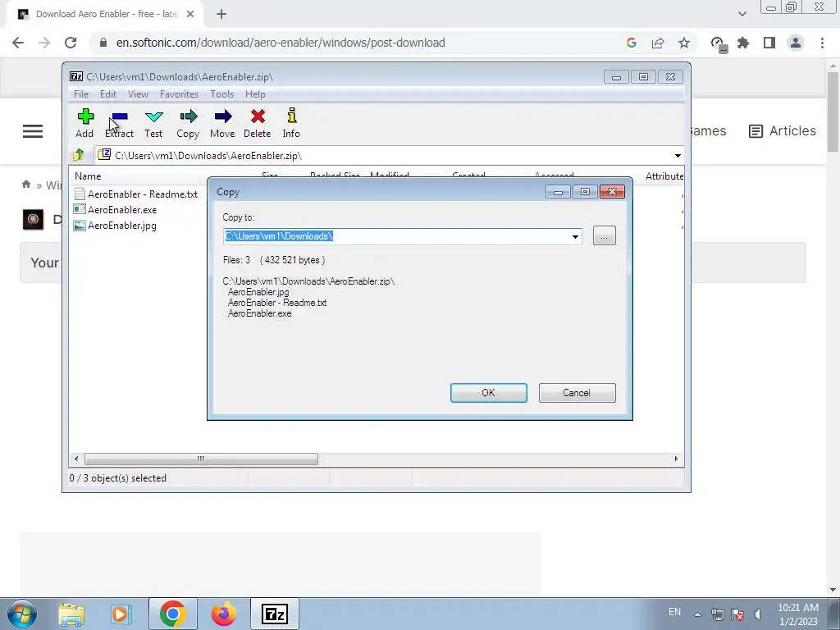Viewport: 840px width, 630px height.
Task: Click the left arrow of horizontal scrollbar
Action: click(76, 459)
